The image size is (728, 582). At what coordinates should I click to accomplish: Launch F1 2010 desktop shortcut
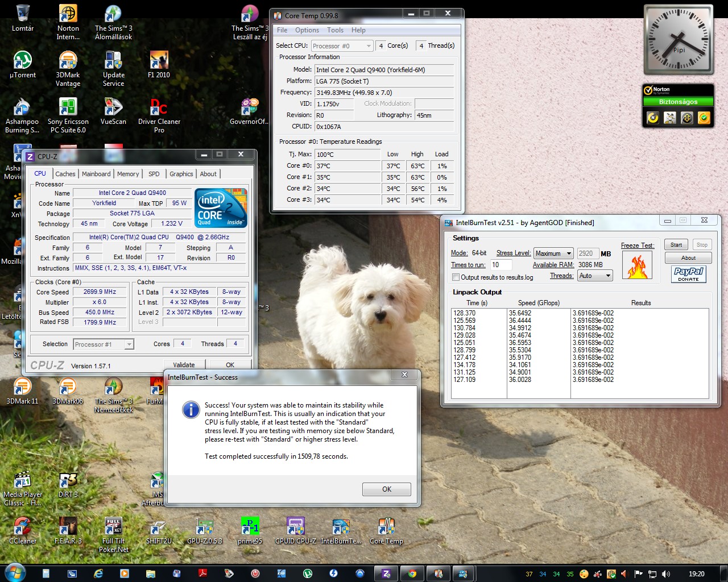pyautogui.click(x=159, y=64)
